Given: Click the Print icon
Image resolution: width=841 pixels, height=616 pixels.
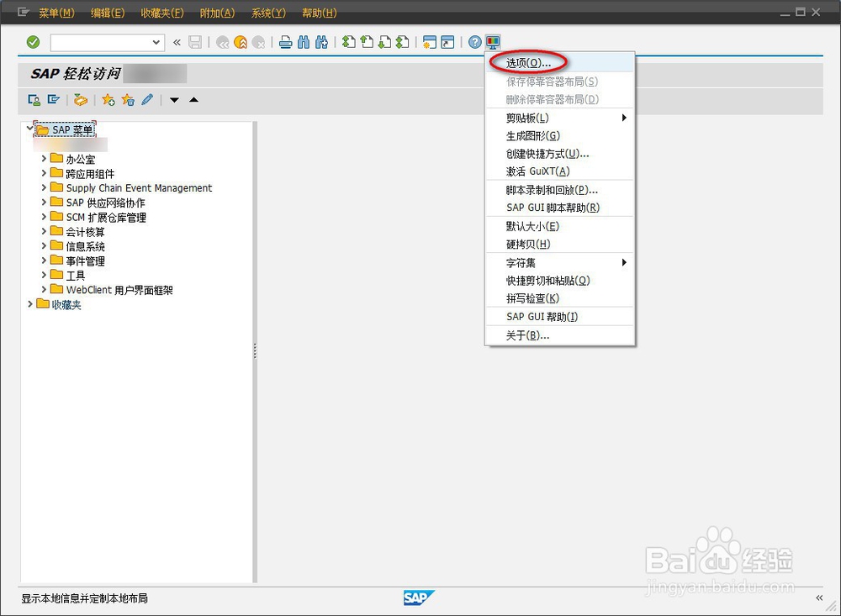Looking at the screenshot, I should click(x=286, y=42).
